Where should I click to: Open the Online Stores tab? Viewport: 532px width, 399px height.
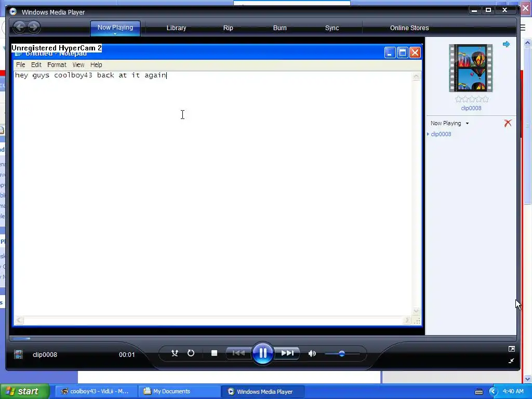[x=409, y=28]
